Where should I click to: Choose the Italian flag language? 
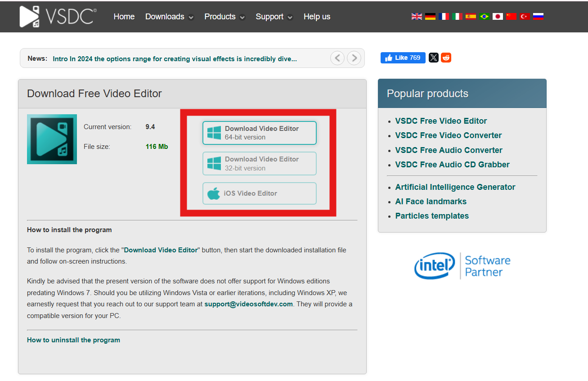click(457, 16)
